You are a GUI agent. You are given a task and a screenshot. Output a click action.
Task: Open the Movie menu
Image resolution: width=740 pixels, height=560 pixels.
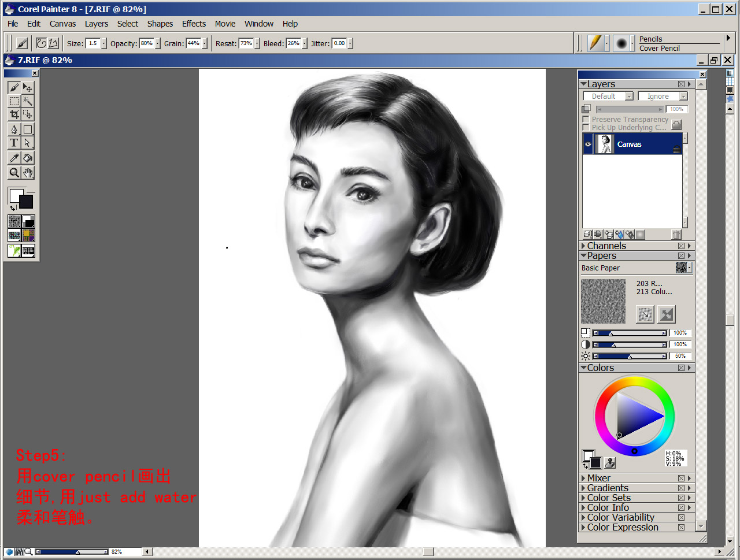pyautogui.click(x=225, y=24)
